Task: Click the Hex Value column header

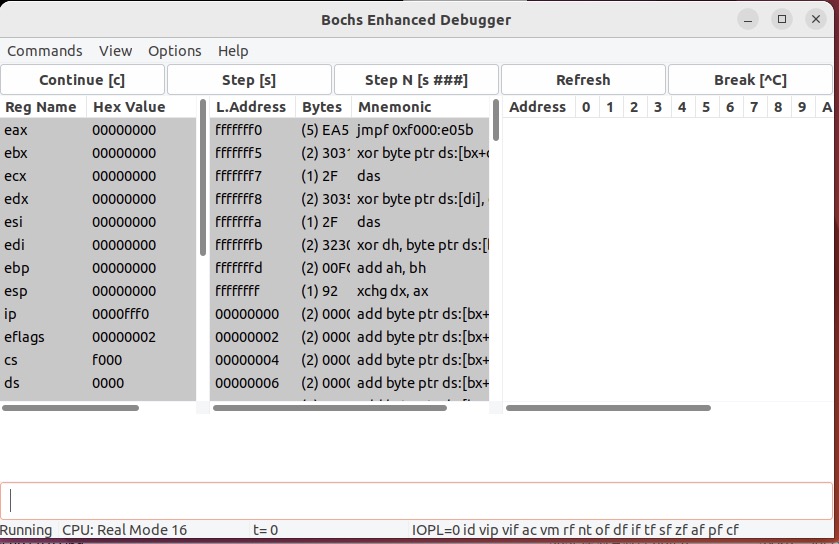Action: [x=141, y=107]
